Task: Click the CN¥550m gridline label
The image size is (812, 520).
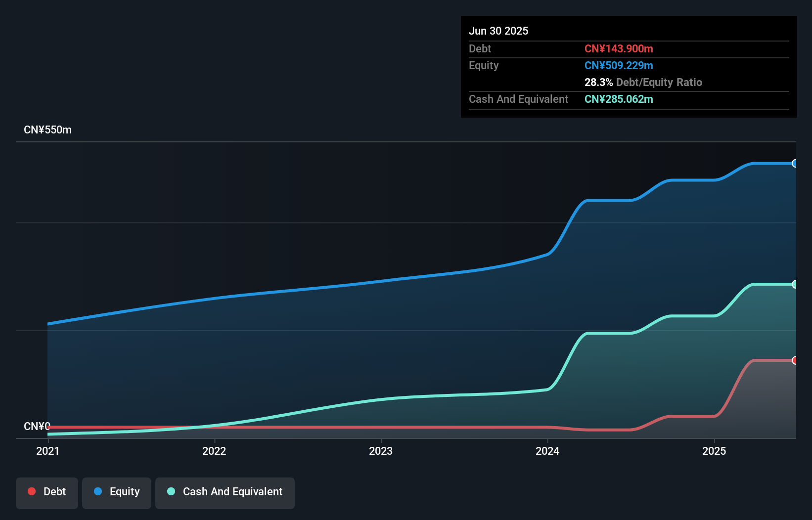Action: [48, 130]
